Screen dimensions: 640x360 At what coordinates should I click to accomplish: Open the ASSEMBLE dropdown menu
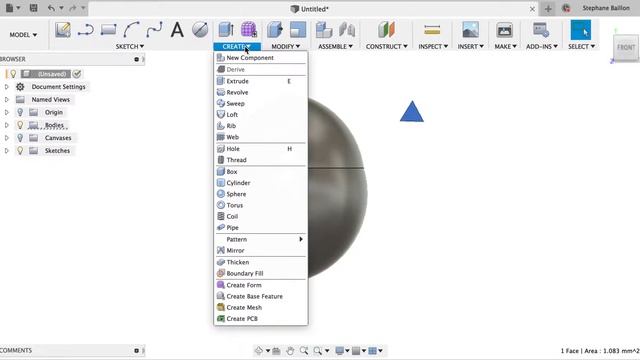click(336, 47)
